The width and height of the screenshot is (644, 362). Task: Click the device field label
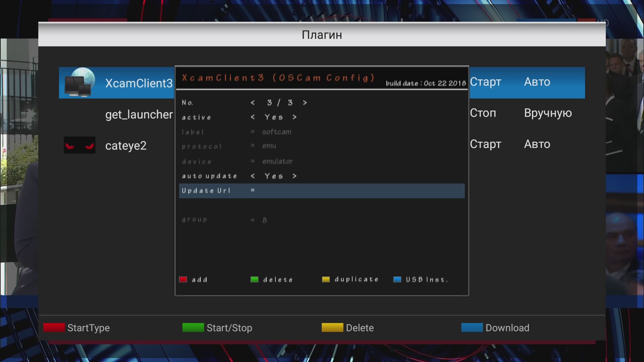(197, 162)
